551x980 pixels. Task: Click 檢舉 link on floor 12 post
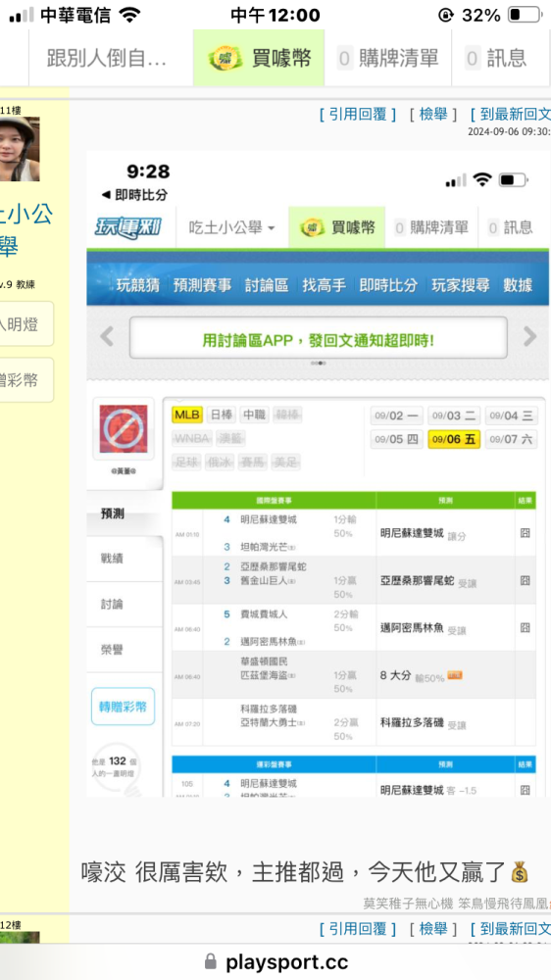pos(433,929)
